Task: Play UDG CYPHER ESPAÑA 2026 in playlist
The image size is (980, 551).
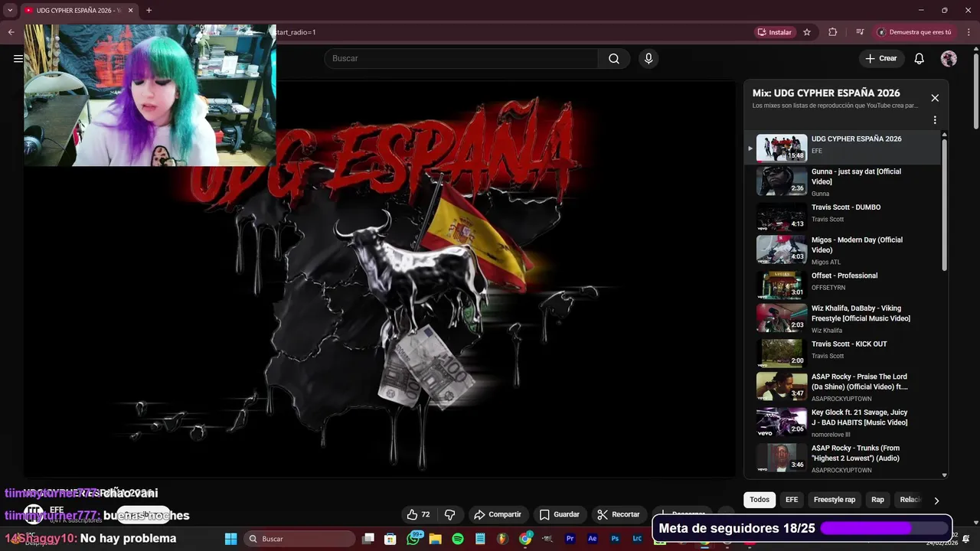Action: (841, 148)
